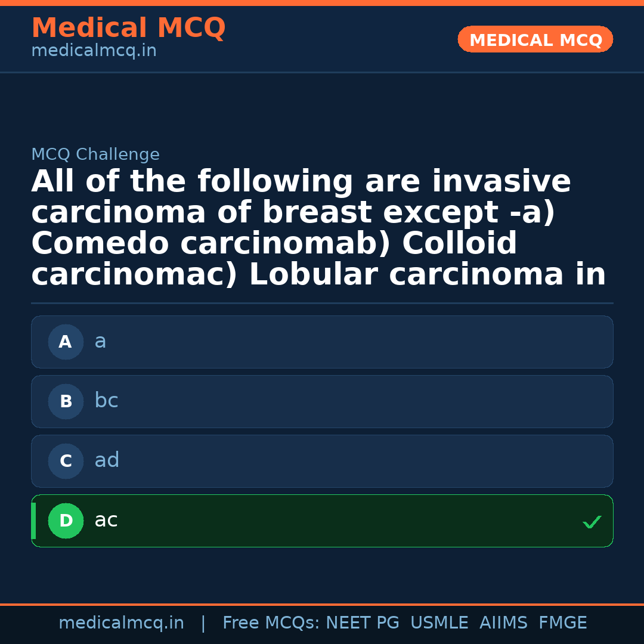Expand option D row labeled 'ac'
The image size is (644, 644).
tap(322, 521)
